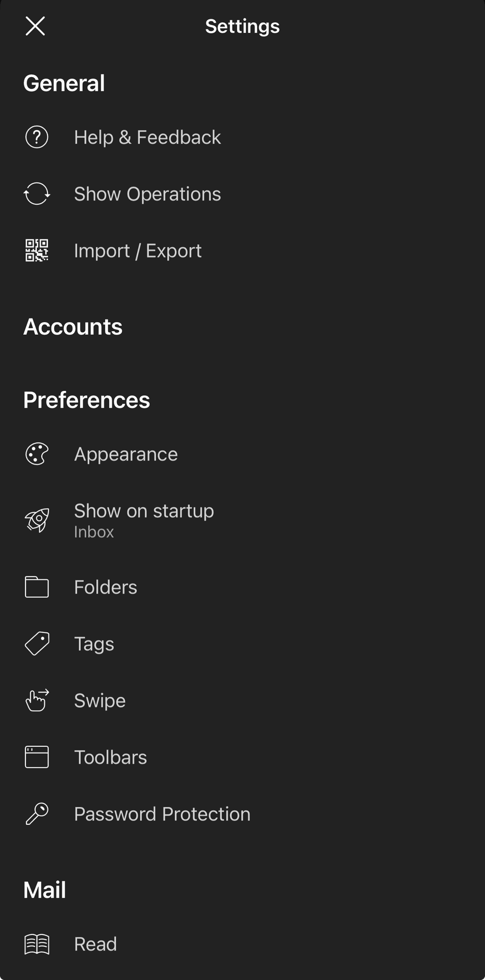Tap the Password Protection key icon
485x980 pixels.
click(37, 814)
